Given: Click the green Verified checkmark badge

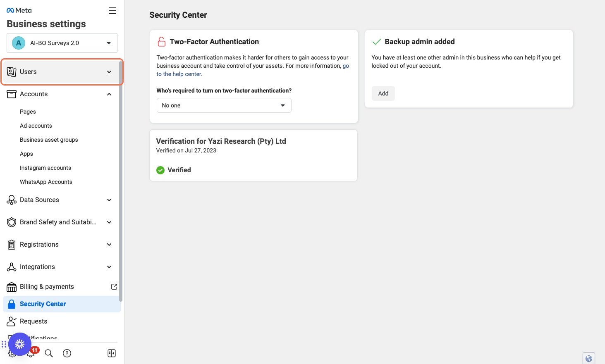Looking at the screenshot, I should point(160,170).
